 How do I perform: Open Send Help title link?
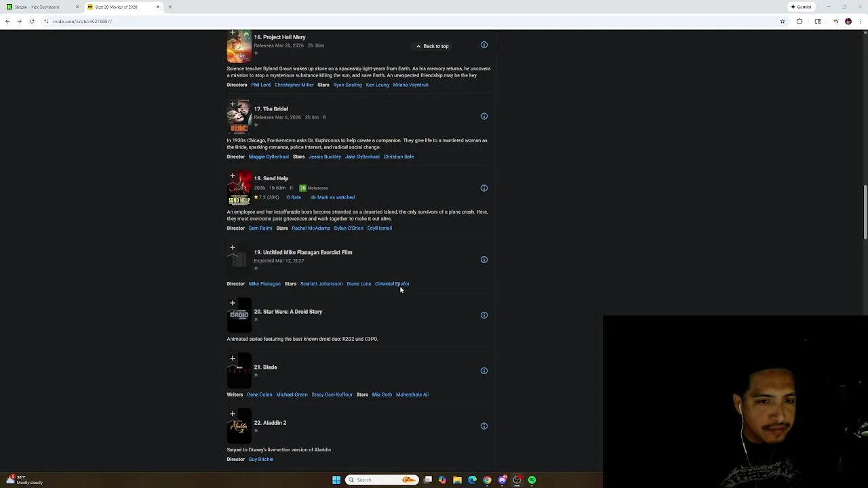click(271, 179)
